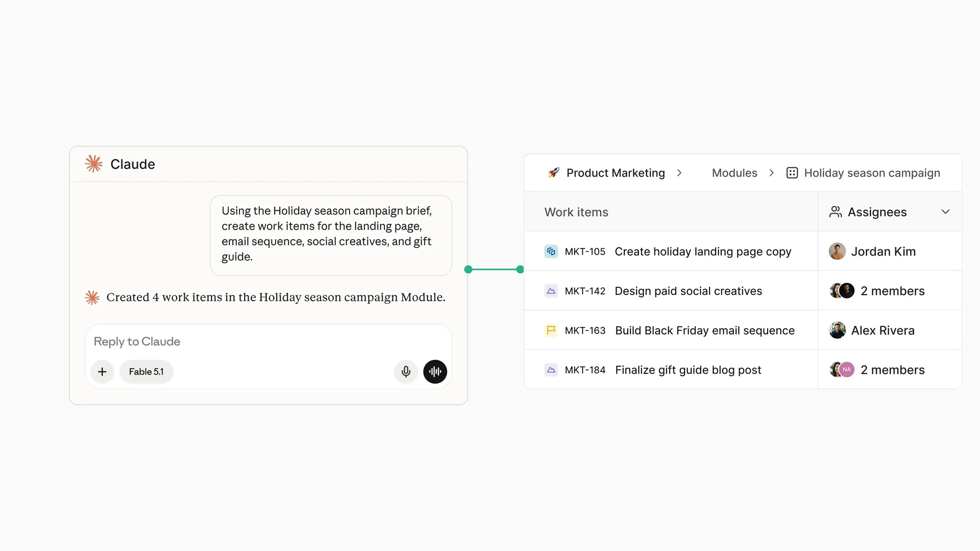
Task: Click the Claude starburst logo in header
Action: tap(94, 164)
